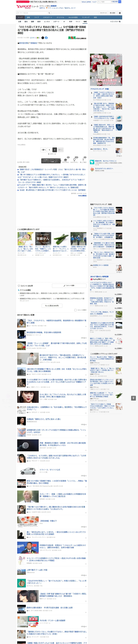Open the 速報 tab
This screenshot has height=644, width=138.
28,17
